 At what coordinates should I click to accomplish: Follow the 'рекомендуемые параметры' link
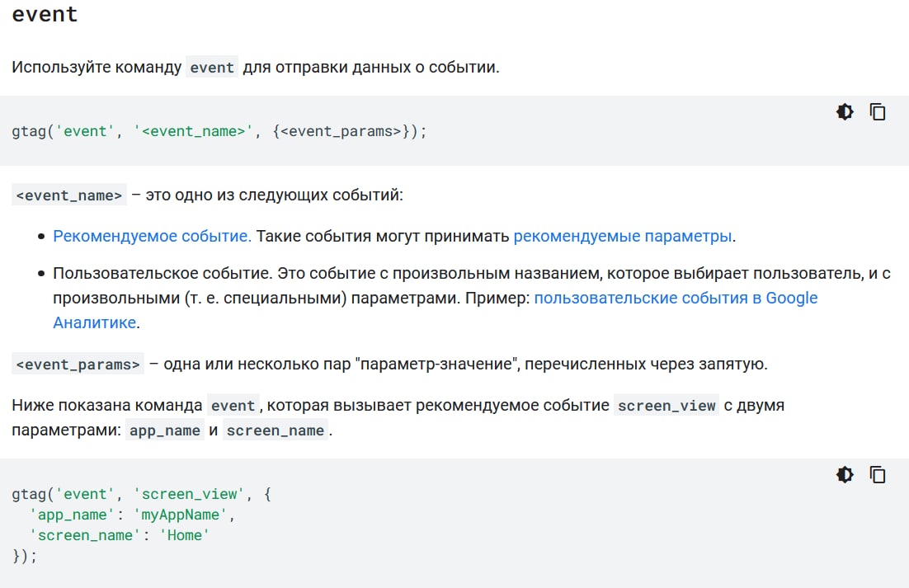click(623, 236)
